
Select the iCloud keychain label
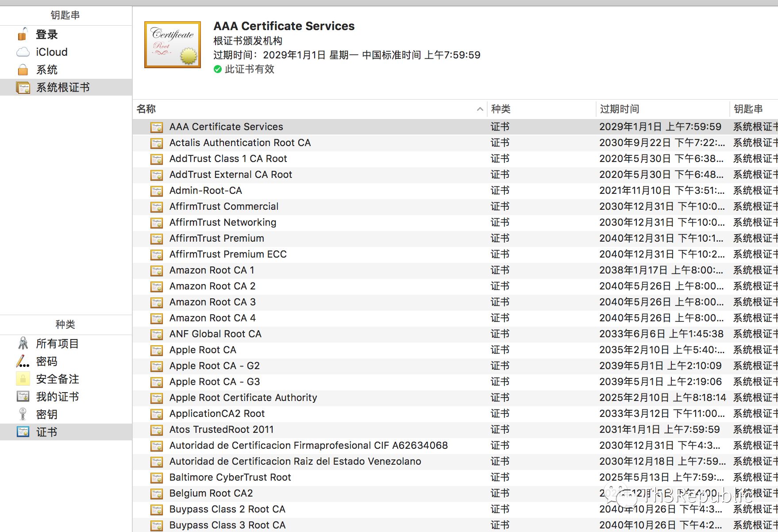52,52
